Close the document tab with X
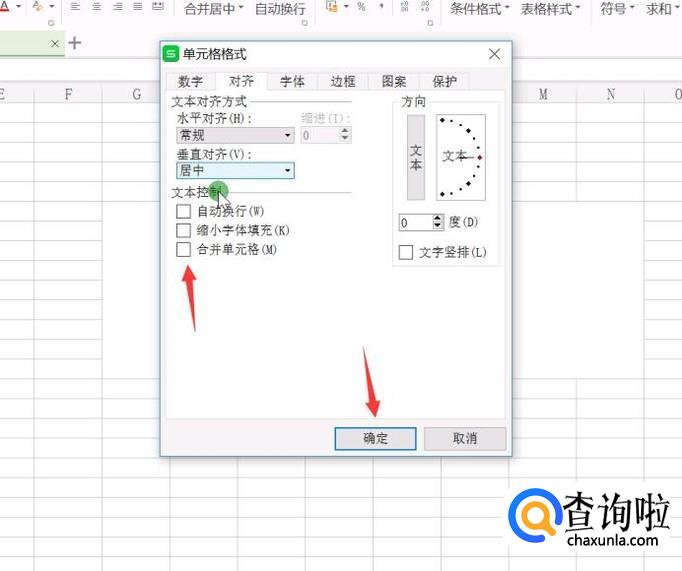The width and height of the screenshot is (682, 571). click(55, 44)
